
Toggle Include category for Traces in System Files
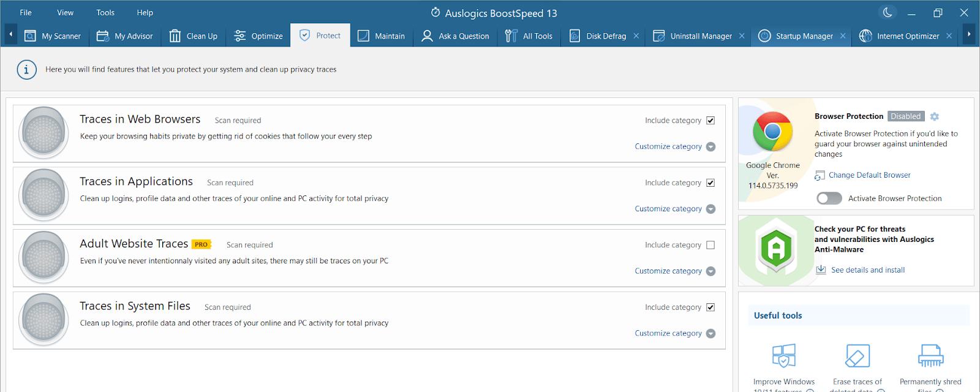click(710, 307)
